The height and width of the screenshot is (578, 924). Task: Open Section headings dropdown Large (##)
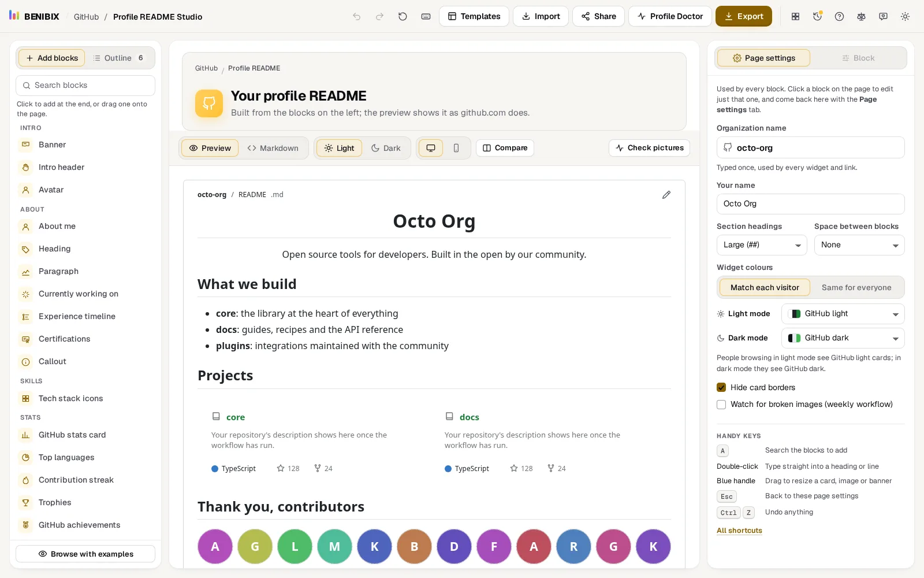pyautogui.click(x=762, y=245)
